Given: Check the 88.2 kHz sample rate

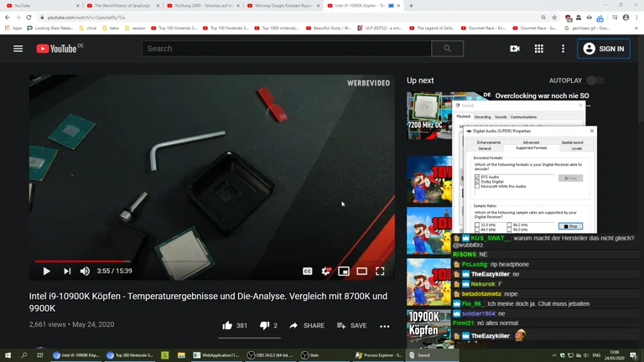Looking at the screenshot, I should [x=509, y=225].
